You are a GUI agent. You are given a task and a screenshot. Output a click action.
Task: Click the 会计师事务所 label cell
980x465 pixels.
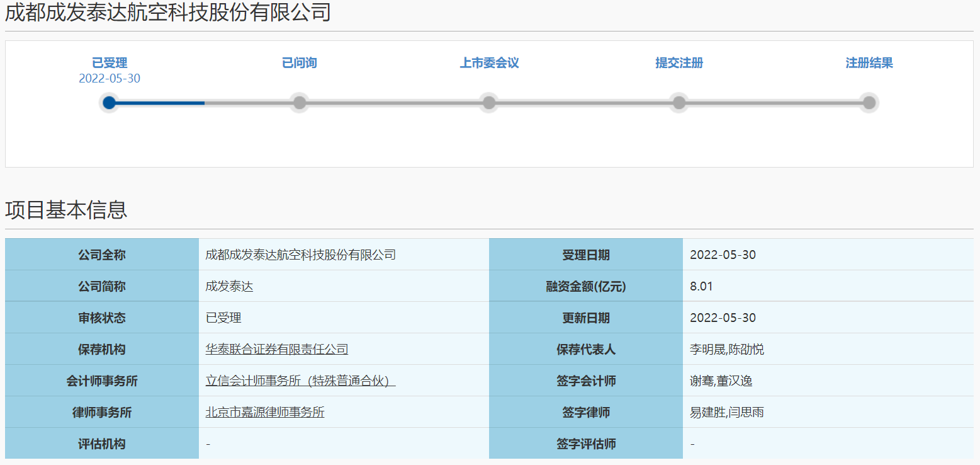click(102, 381)
